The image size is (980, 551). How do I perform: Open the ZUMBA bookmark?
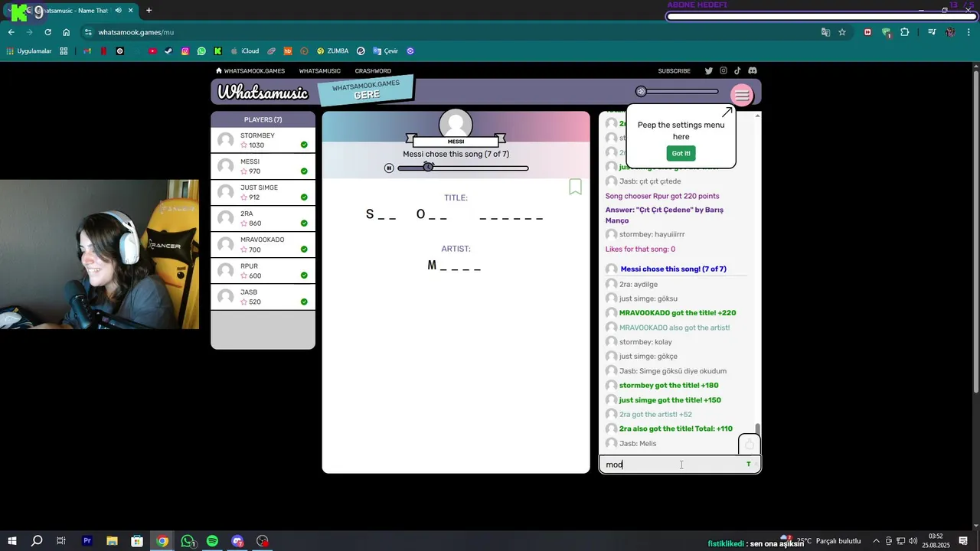coord(332,51)
